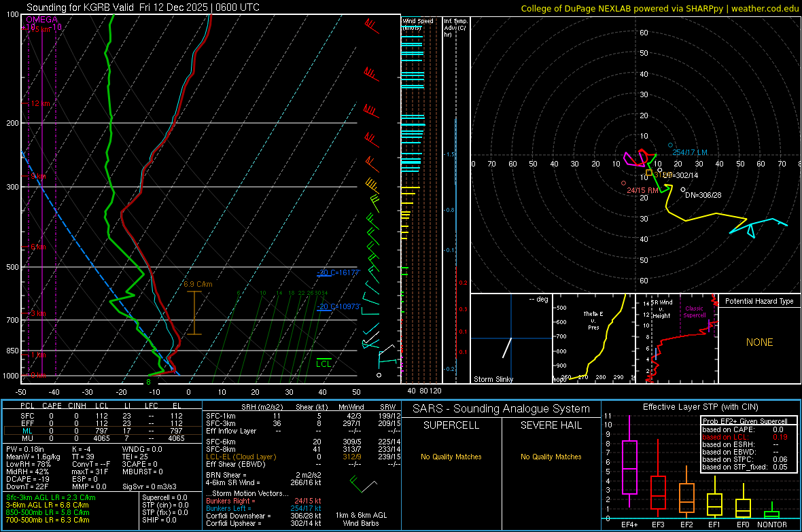The width and height of the screenshot is (802, 532).
Task: Click the Storm Slinky panel label
Action: pos(493,379)
